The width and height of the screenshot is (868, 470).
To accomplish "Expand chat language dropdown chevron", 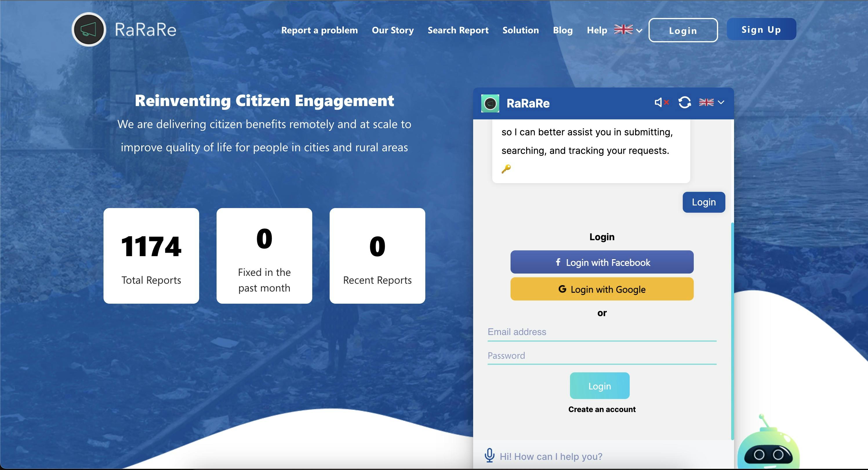I will point(721,102).
